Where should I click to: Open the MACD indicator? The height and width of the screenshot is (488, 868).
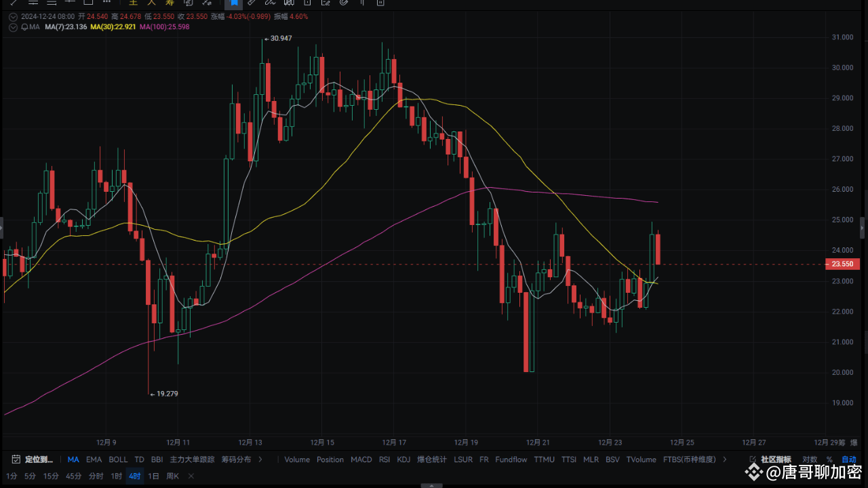point(361,459)
